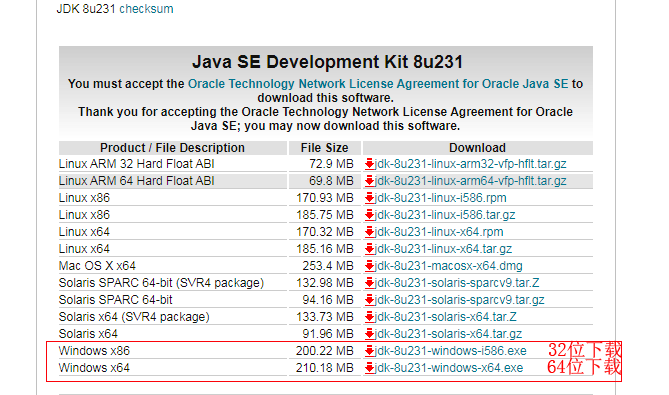Image resolution: width=669 pixels, height=395 pixels.
Task: Open the JDK 8u231 checksum link
Action: 146,9
